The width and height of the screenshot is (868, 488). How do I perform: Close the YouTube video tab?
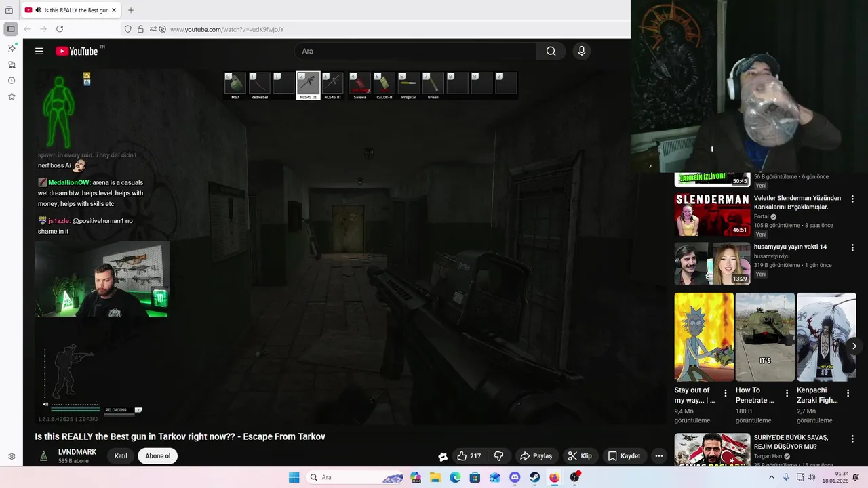pyautogui.click(x=115, y=10)
